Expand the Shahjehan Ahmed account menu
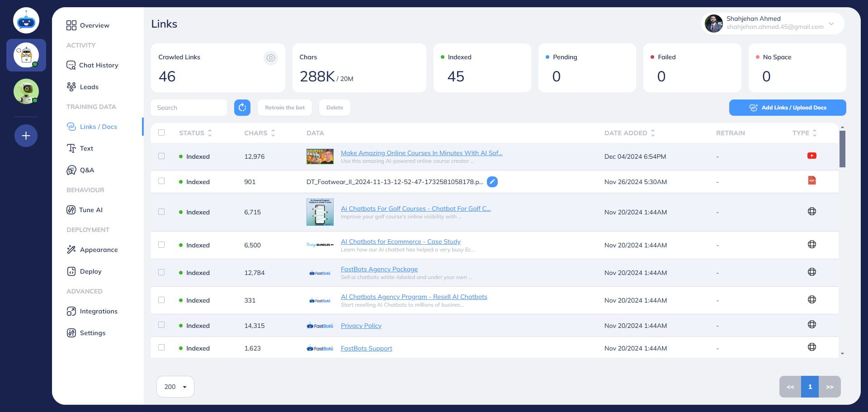This screenshot has height=412, width=868. coord(831,24)
